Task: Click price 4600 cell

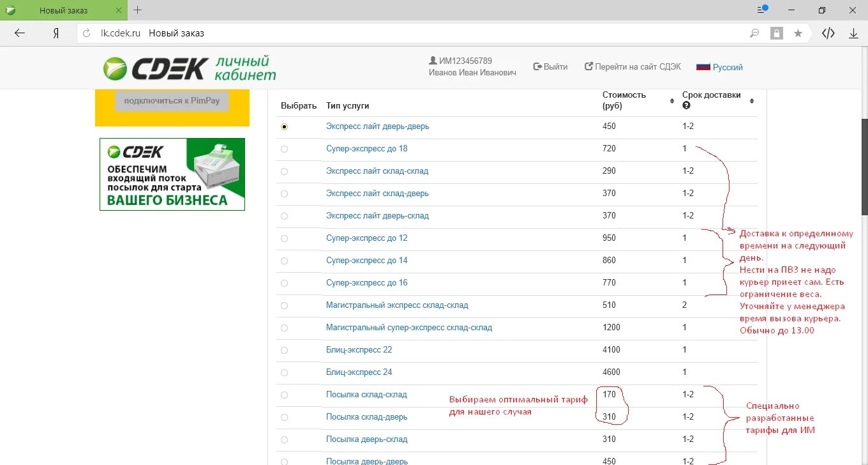Action: pyautogui.click(x=611, y=372)
